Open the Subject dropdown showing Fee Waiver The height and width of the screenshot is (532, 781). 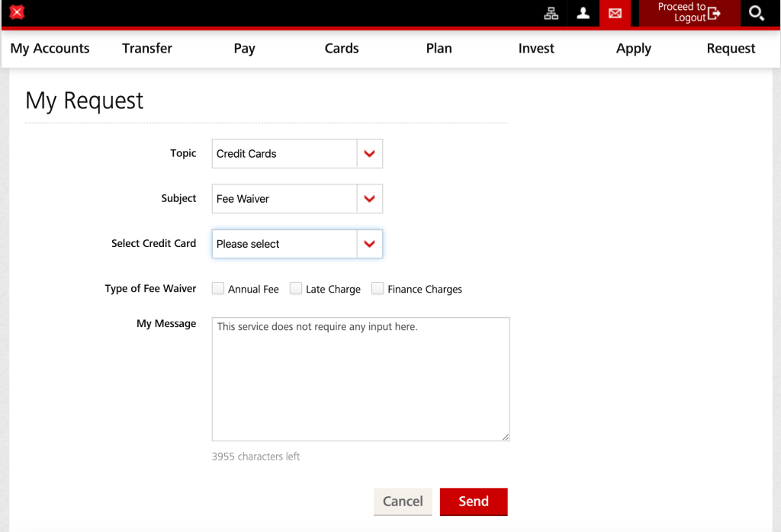[x=297, y=199]
